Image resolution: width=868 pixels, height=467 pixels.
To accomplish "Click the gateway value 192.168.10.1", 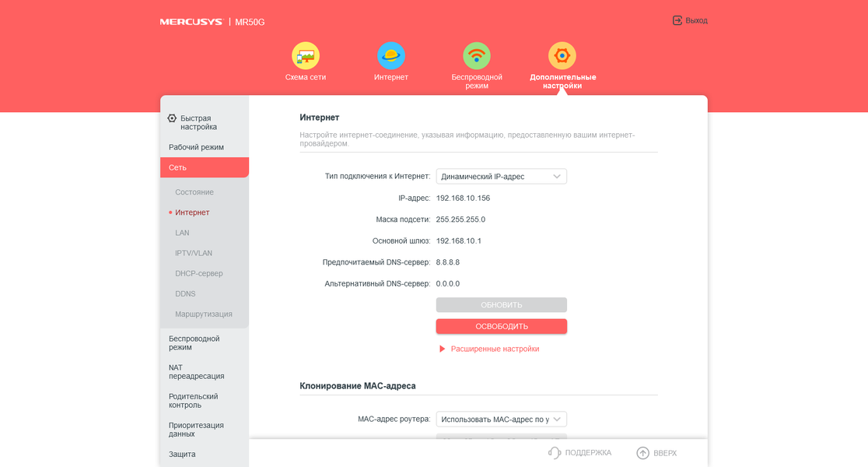I will (x=458, y=241).
